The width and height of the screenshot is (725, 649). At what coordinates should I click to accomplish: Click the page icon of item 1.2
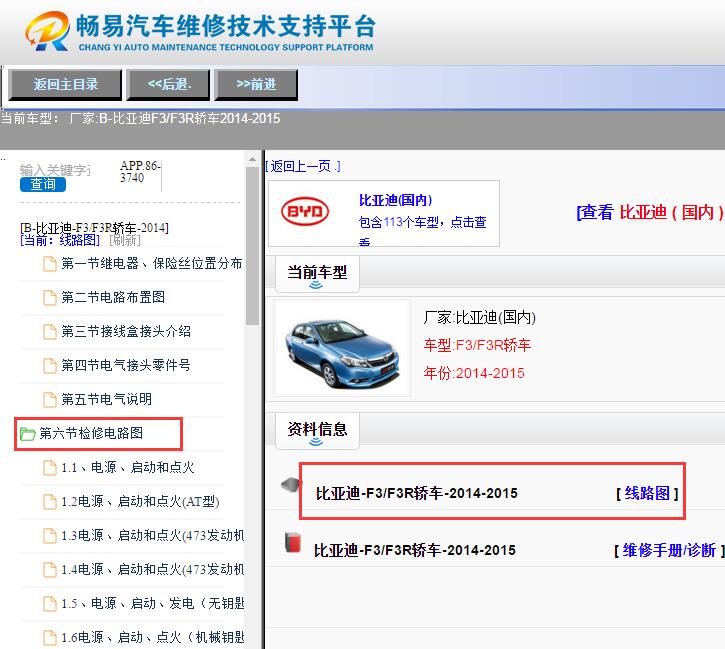coord(50,502)
